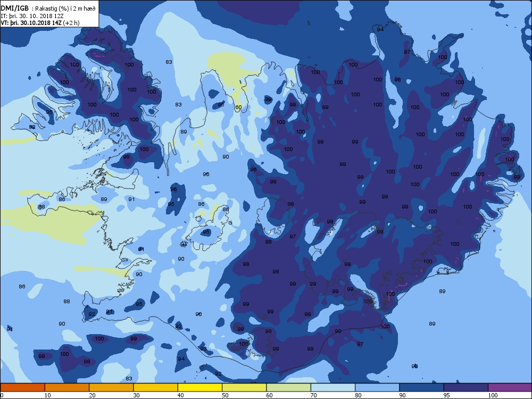The height and width of the screenshot is (399, 532).
Task: Click the color scale tick label '50'
Action: coord(225,395)
